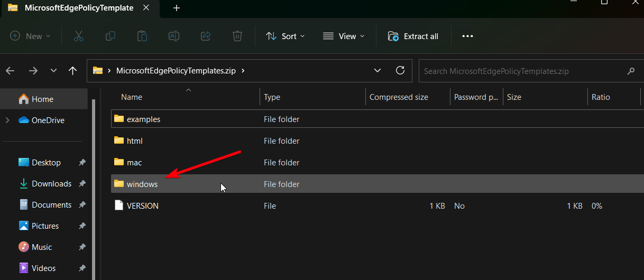Unpin Desktop using its pin icon
This screenshot has width=644, height=280.
coord(82,163)
